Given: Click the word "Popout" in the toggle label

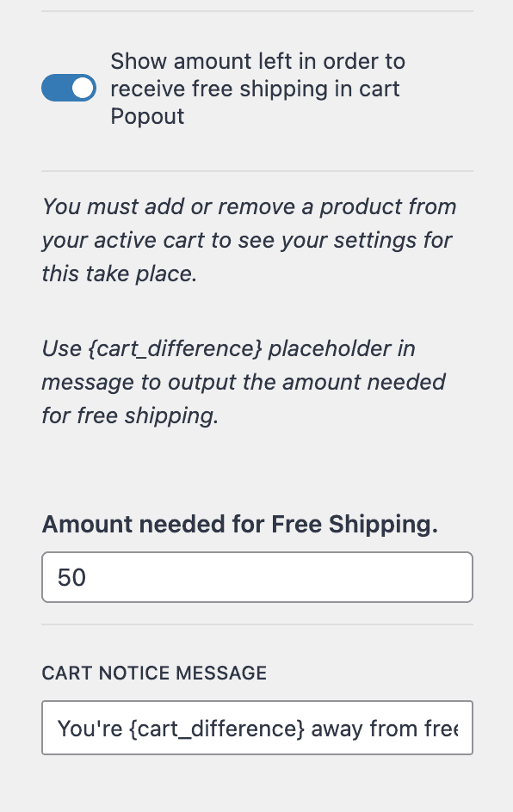Looking at the screenshot, I should click(x=147, y=116).
